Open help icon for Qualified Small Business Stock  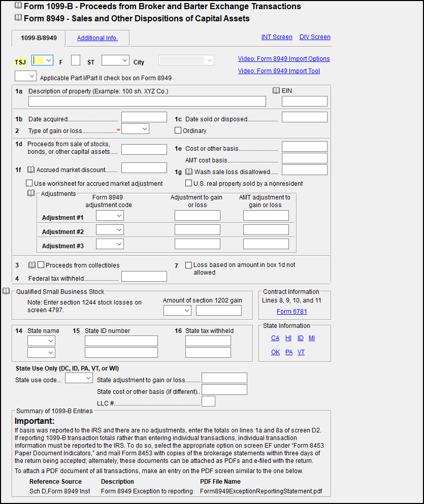6,291
